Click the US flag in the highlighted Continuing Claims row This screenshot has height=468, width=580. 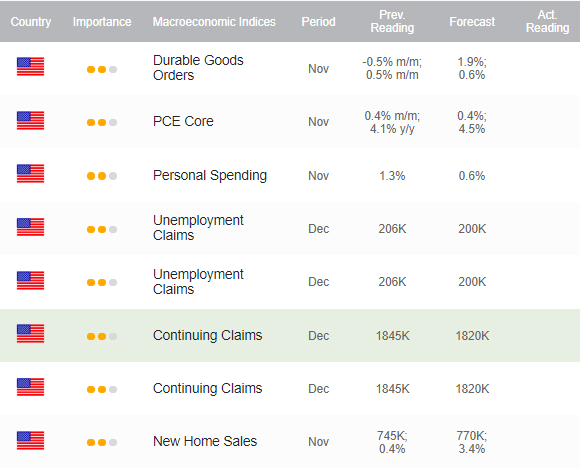[30, 334]
